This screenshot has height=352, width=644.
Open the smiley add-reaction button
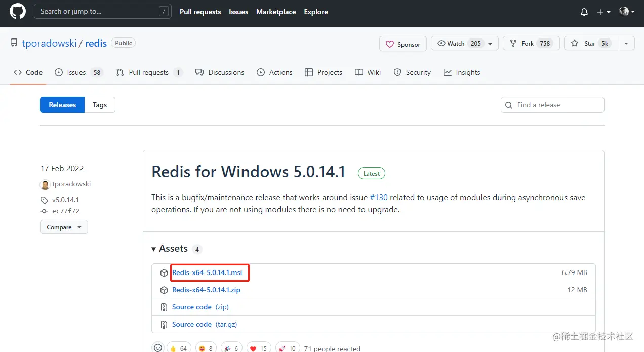(158, 348)
